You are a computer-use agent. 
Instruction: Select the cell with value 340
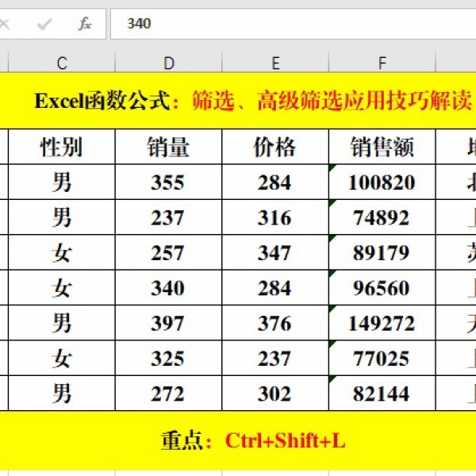coord(169,288)
